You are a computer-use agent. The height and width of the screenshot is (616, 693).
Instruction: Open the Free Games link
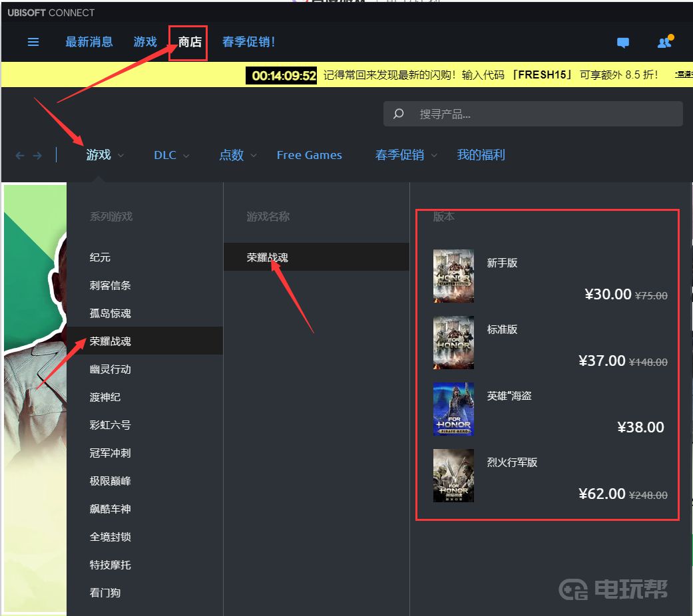click(x=309, y=155)
